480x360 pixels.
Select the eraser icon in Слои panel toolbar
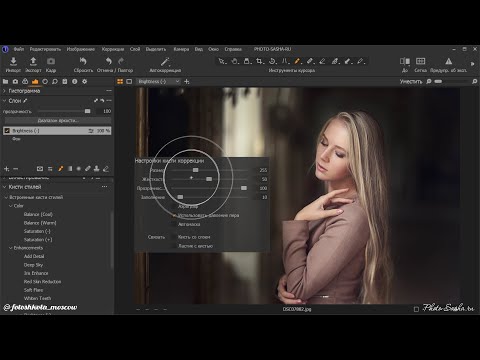[106, 169]
